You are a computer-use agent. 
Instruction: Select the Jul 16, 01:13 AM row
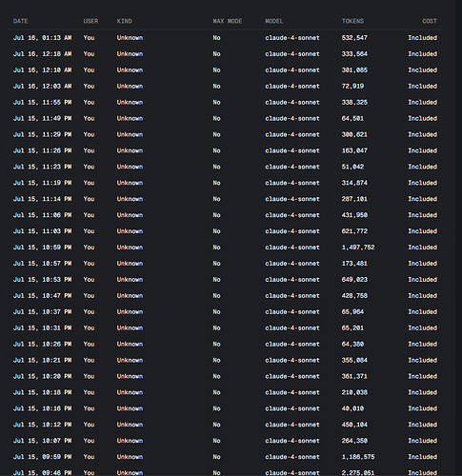pyautogui.click(x=225, y=38)
